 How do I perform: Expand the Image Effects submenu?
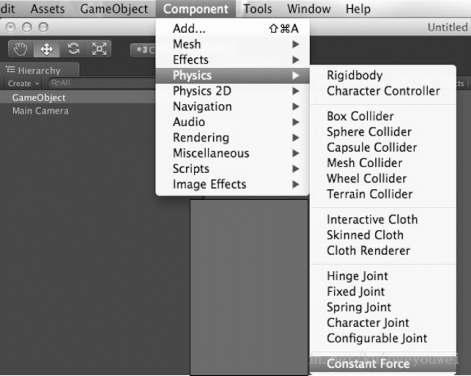233,184
